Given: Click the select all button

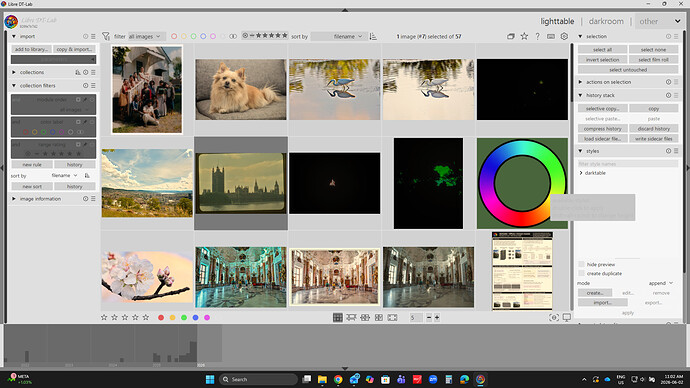Looking at the screenshot, I should tap(602, 50).
